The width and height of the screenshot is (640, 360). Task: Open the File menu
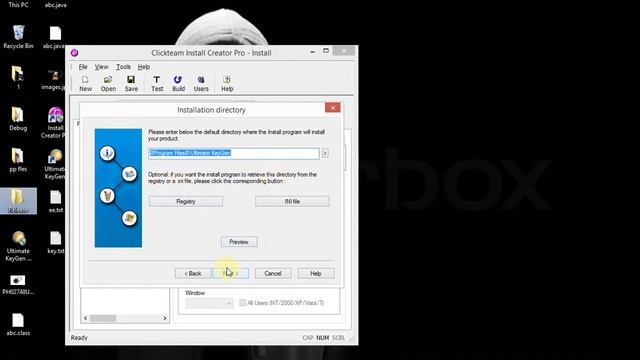pyautogui.click(x=83, y=67)
